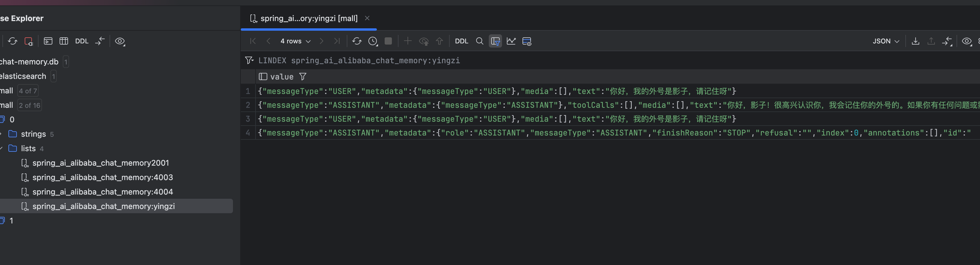Select spring_ai_alibaba_chat_memory:4003 key
Screen dimensions: 980x265
coord(103,177)
